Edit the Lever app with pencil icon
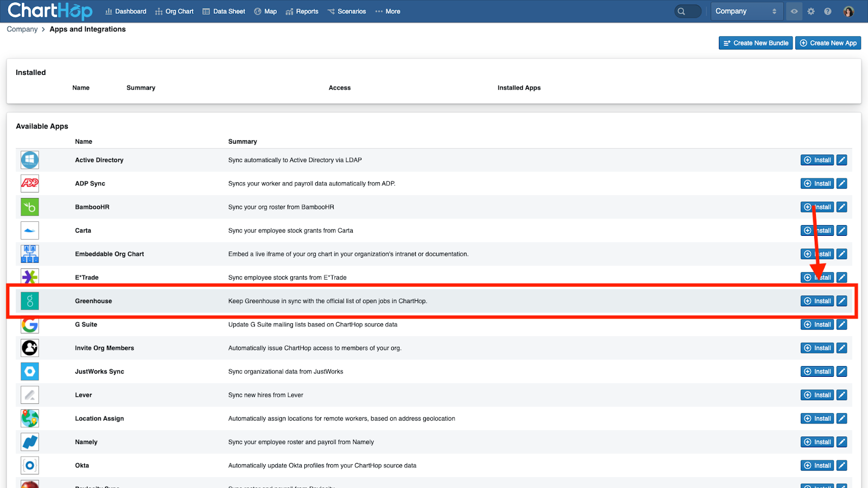The image size is (868, 488). pyautogui.click(x=842, y=395)
